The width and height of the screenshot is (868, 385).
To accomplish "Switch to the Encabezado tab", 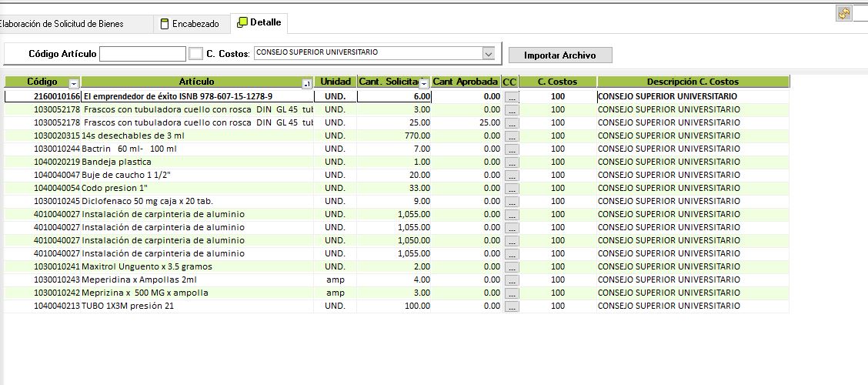I will 195,24.
